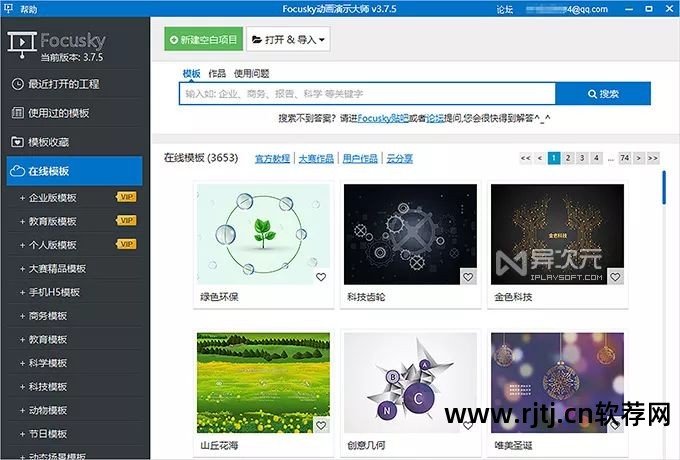This screenshot has width=680, height=460.
Task: Expand the 教育版模板 category
Action: tap(23, 222)
